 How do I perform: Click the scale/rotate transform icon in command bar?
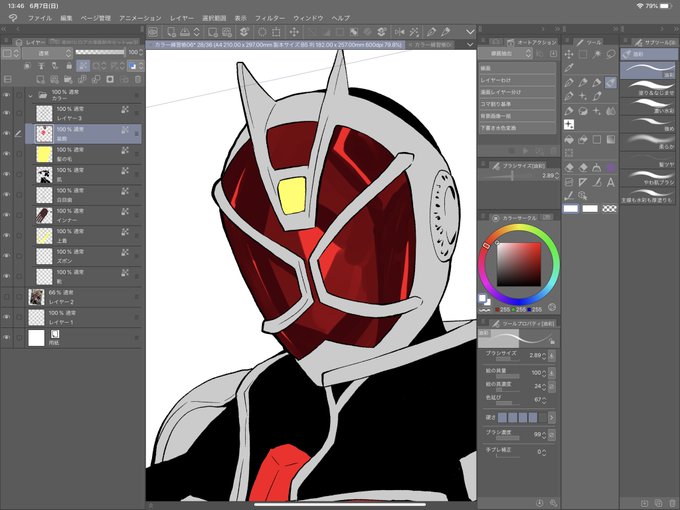point(276,32)
